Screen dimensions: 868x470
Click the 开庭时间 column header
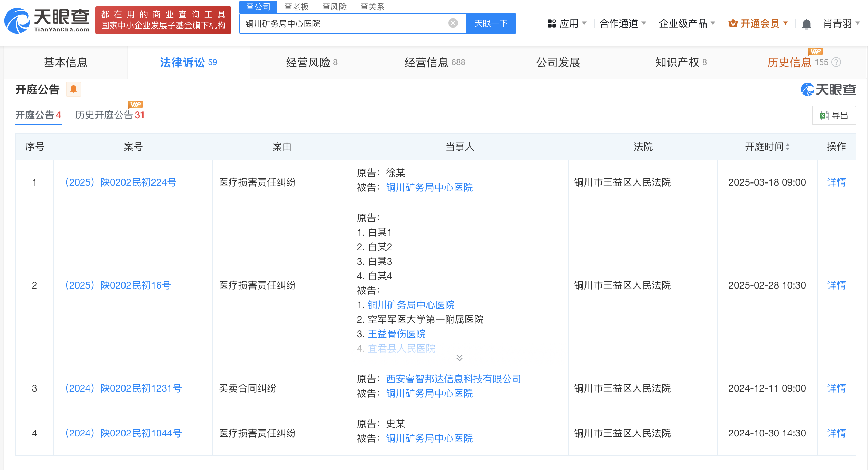point(767,147)
